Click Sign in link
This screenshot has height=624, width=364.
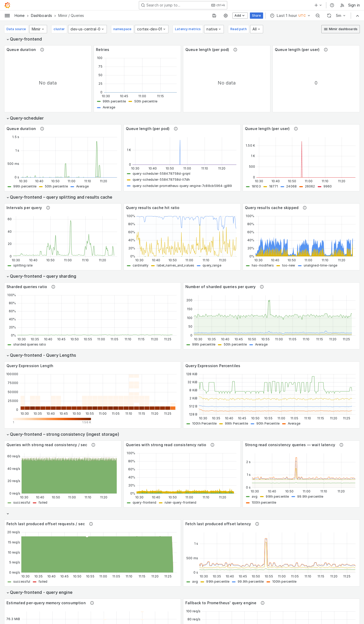tap(354, 5)
